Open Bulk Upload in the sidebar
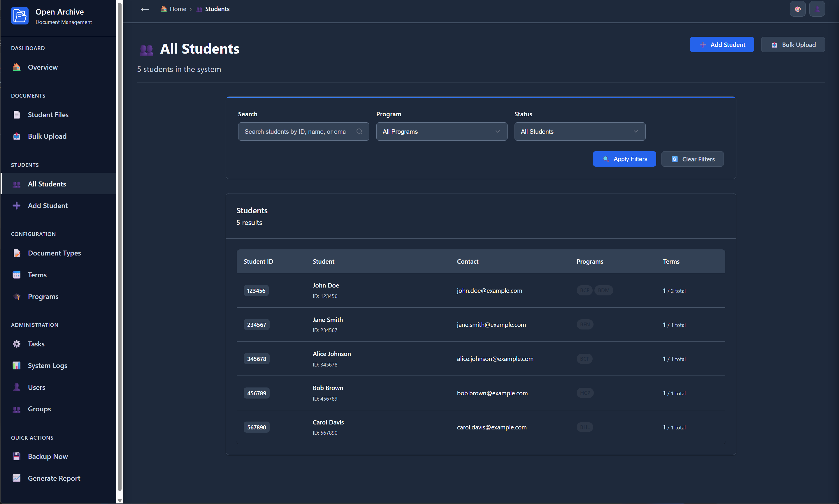The image size is (839, 504). coord(58,136)
